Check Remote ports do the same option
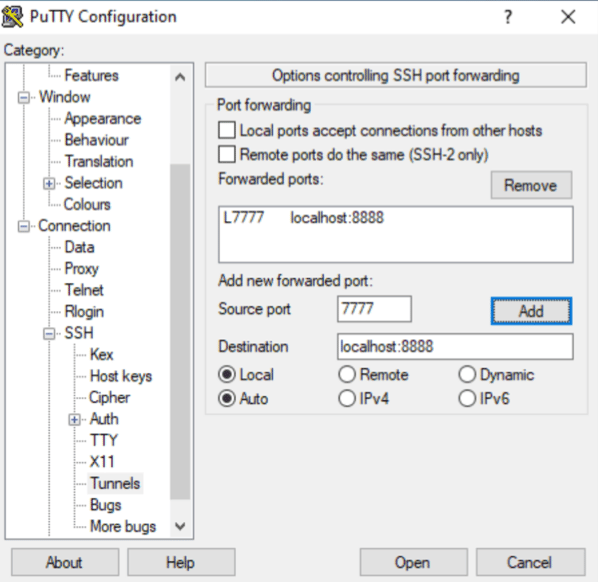This screenshot has width=598, height=582. pyautogui.click(x=227, y=154)
